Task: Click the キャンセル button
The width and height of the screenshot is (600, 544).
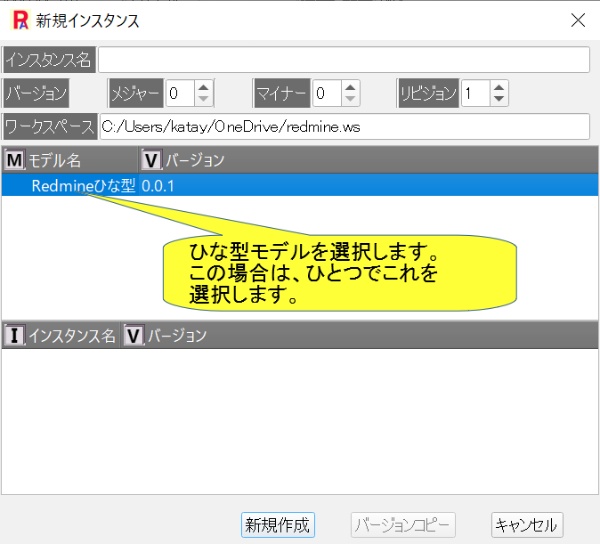Action: (x=527, y=525)
